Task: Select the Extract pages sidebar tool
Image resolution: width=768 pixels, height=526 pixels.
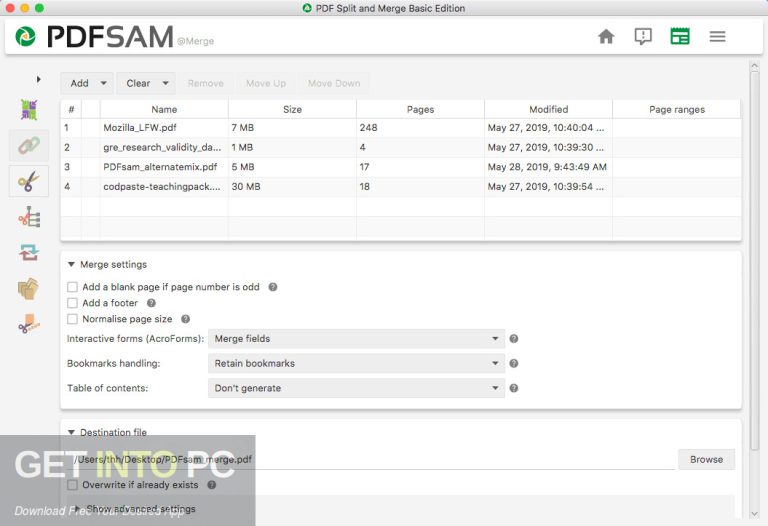Action: pos(28,288)
